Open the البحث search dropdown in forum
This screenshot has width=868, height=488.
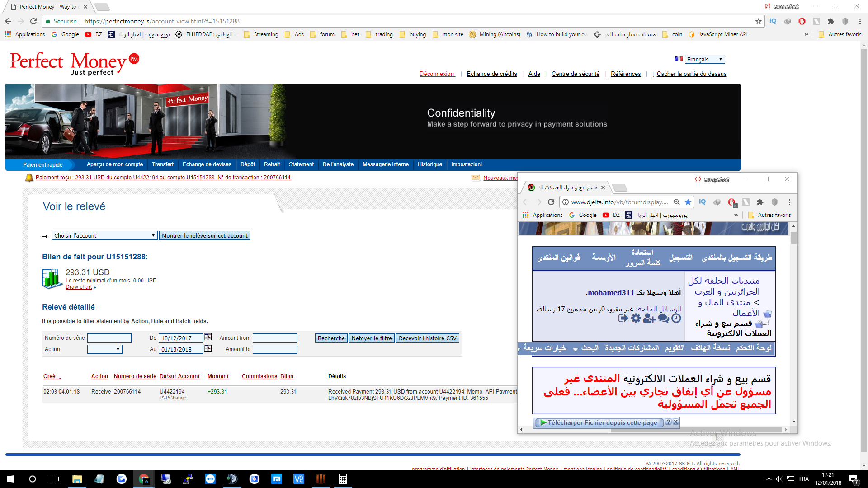[586, 348]
